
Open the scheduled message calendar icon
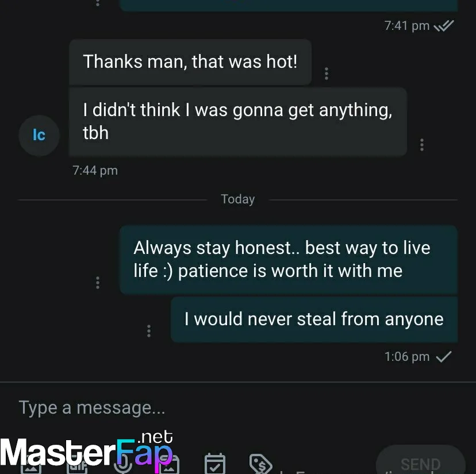pyautogui.click(x=215, y=464)
